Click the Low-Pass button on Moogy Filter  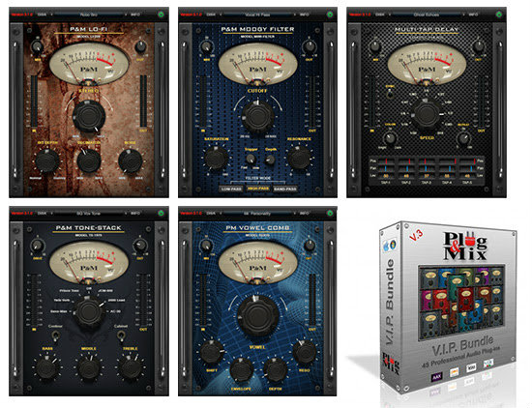pos(231,189)
